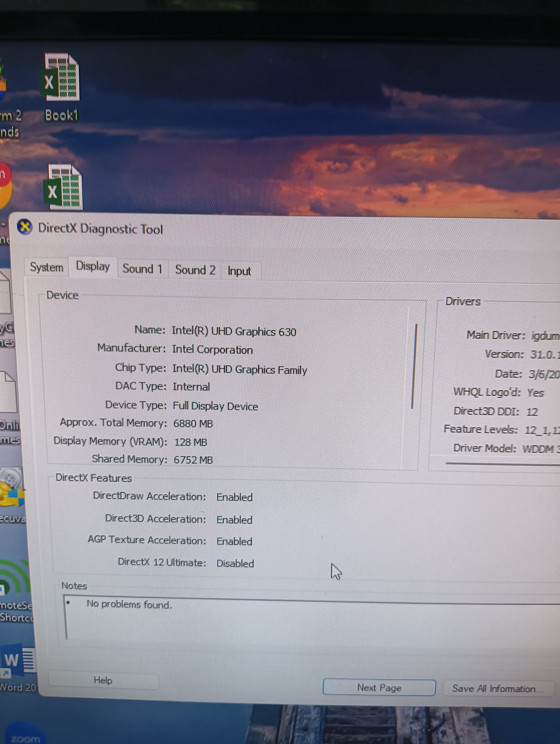
Task: Click the 'DirectX Features' group heading
Action: click(94, 478)
